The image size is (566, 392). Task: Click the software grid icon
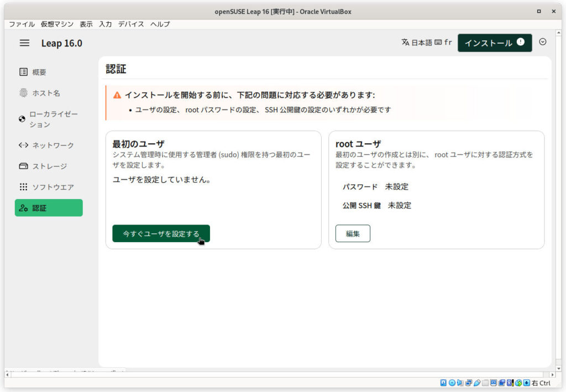[23, 187]
